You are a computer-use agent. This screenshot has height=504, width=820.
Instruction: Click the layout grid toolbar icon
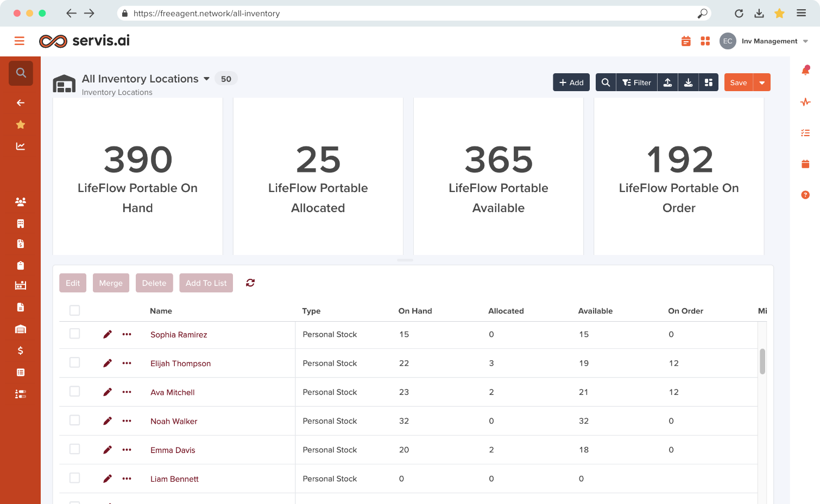pos(709,82)
